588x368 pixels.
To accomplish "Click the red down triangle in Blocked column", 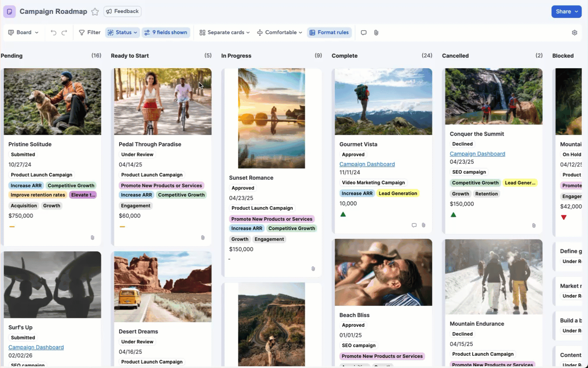I will point(563,217).
